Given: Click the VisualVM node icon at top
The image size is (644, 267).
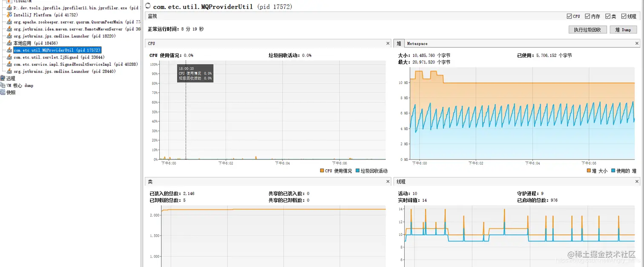Looking at the screenshot, I should [9, 1].
